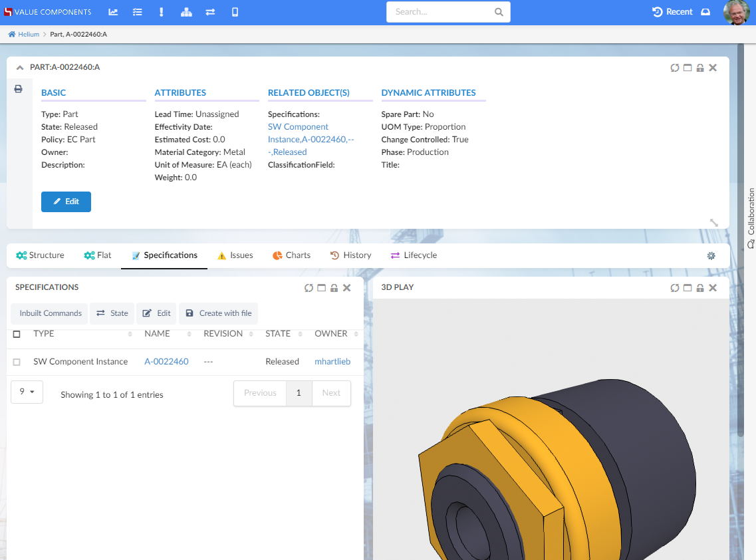This screenshot has width=756, height=560.
Task: Click the blue Edit button
Action: click(66, 202)
